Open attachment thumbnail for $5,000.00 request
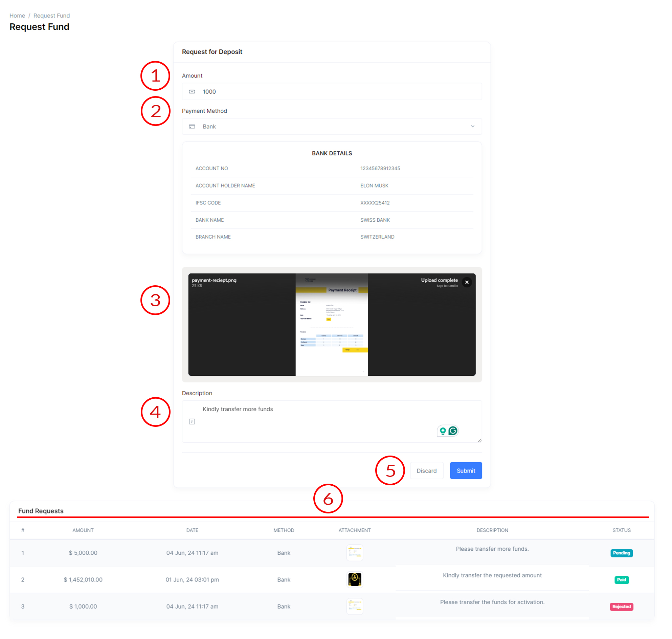The width and height of the screenshot is (672, 639). click(x=355, y=553)
